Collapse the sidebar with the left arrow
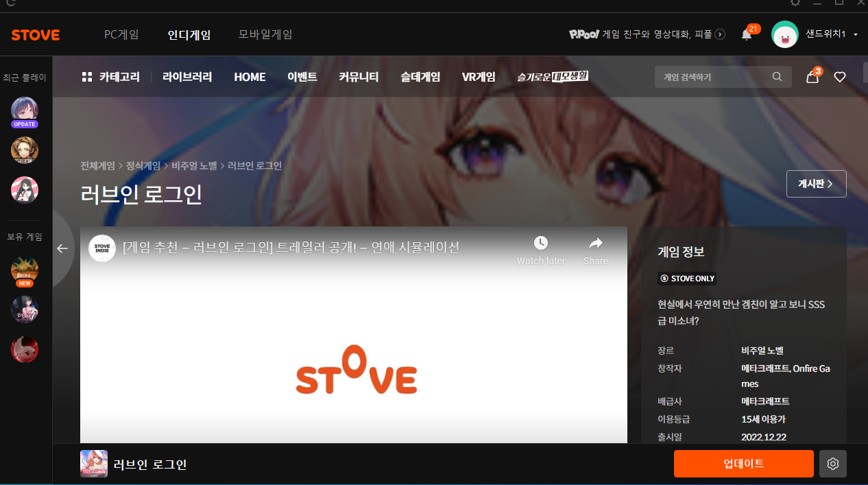This screenshot has width=868, height=485. pyautogui.click(x=62, y=248)
